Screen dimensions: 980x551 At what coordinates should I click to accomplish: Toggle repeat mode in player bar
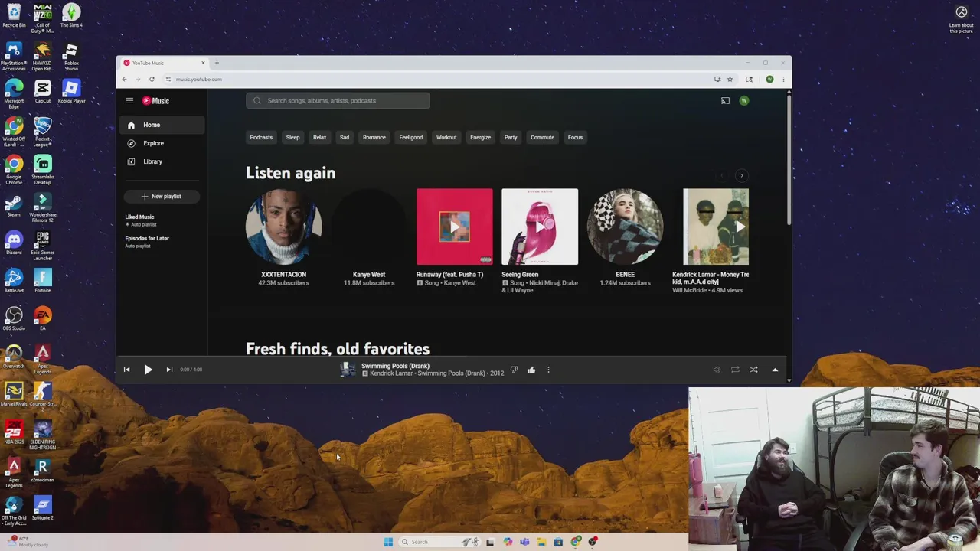[735, 370]
